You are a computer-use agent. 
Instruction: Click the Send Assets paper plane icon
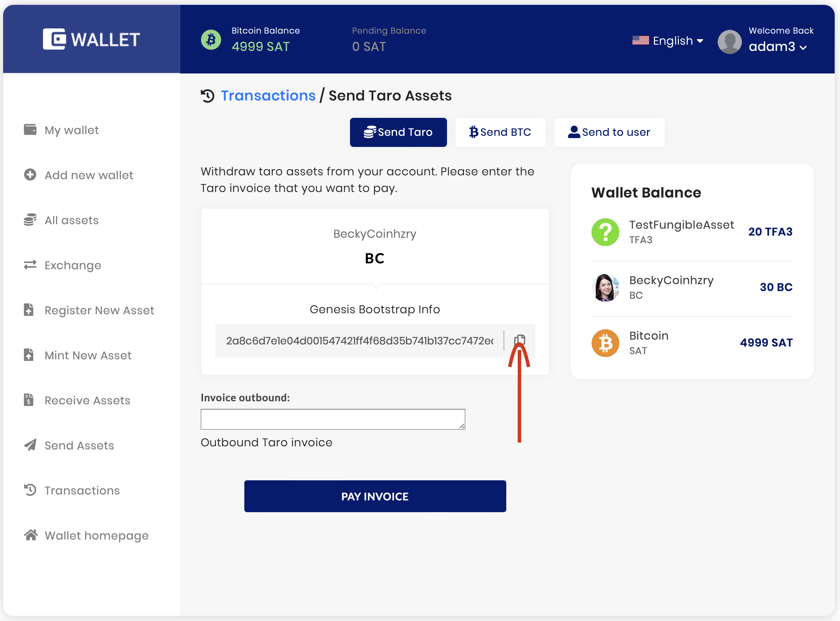point(30,445)
